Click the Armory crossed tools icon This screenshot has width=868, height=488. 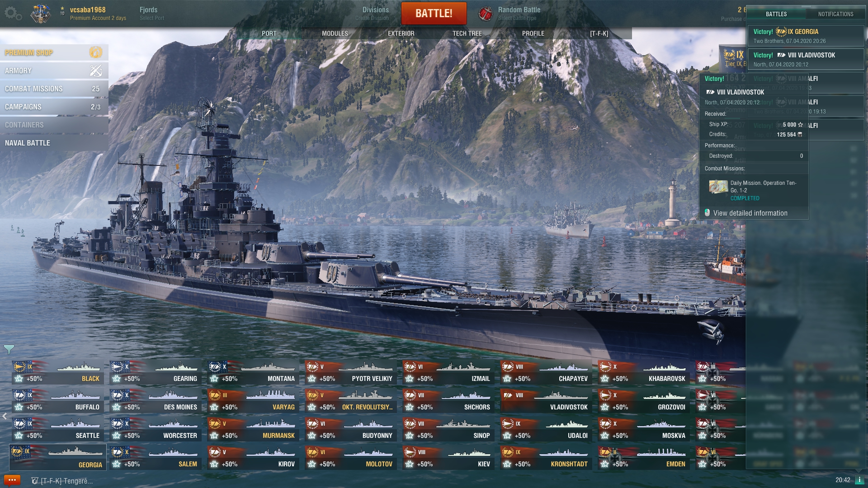96,70
